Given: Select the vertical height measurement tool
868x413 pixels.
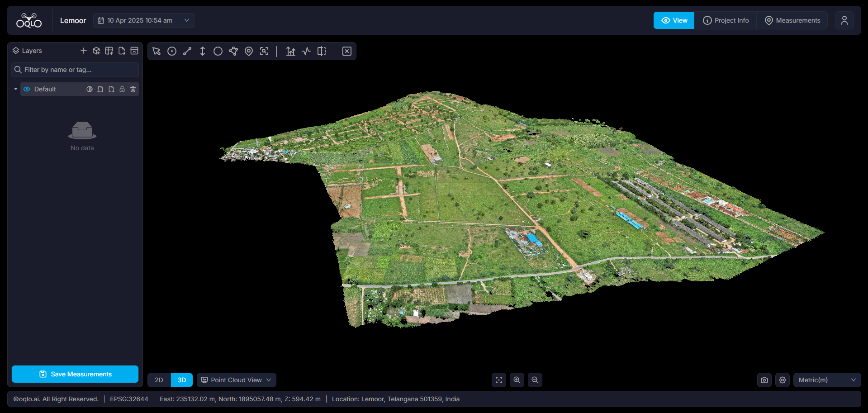Looking at the screenshot, I should click(203, 51).
